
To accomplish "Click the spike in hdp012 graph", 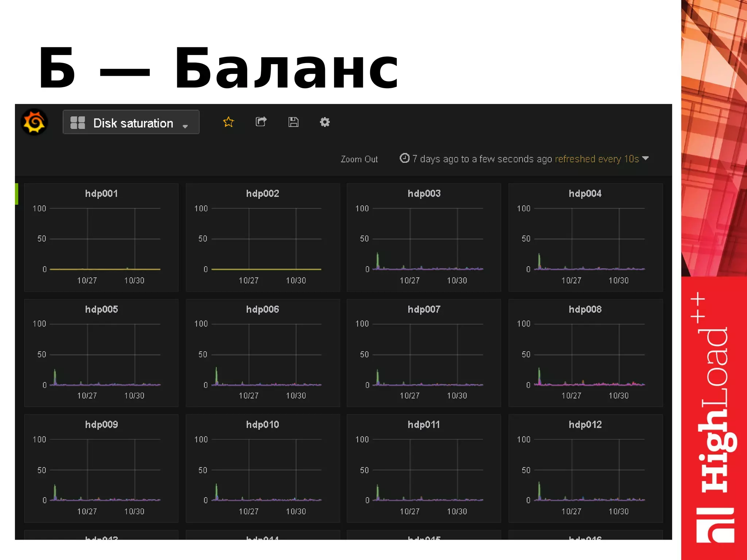I will click(x=539, y=491).
